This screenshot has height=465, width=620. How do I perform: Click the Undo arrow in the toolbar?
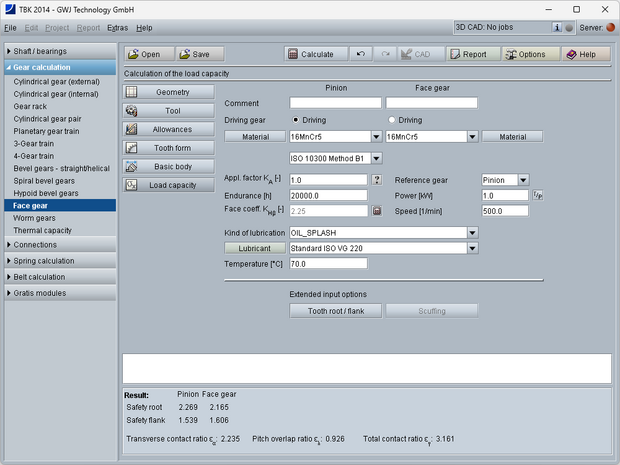point(360,54)
